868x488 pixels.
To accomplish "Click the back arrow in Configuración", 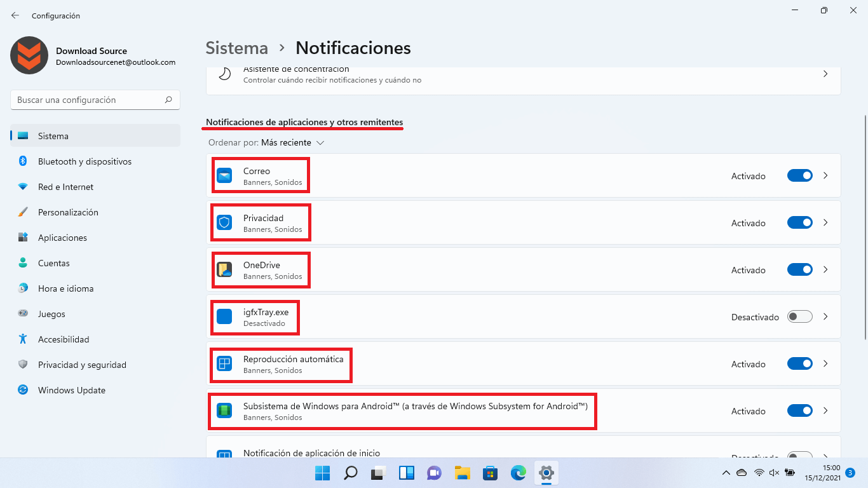I will pyautogui.click(x=15, y=15).
